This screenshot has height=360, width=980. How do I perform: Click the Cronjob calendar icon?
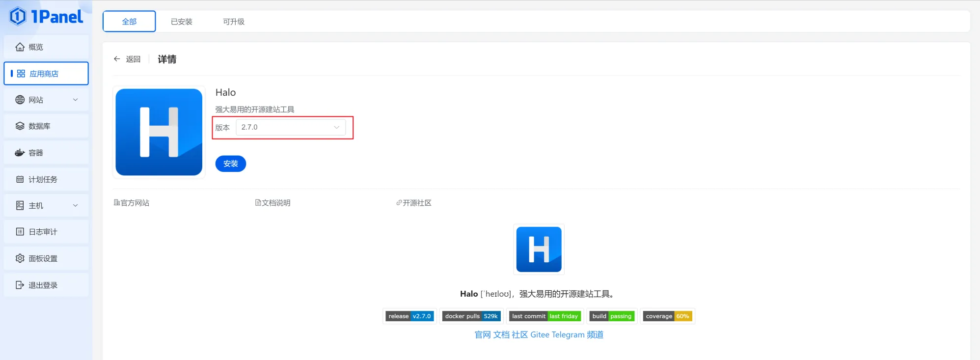pos(20,179)
